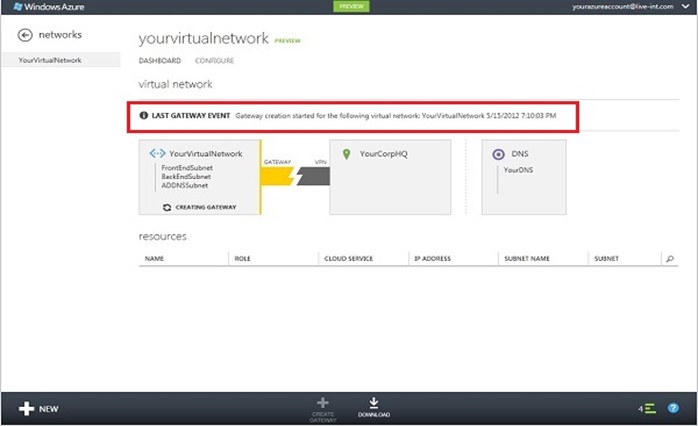This screenshot has height=426, width=698.
Task: Click the virtual network icon on YourVirtualNetwork tile
Action: click(x=157, y=154)
